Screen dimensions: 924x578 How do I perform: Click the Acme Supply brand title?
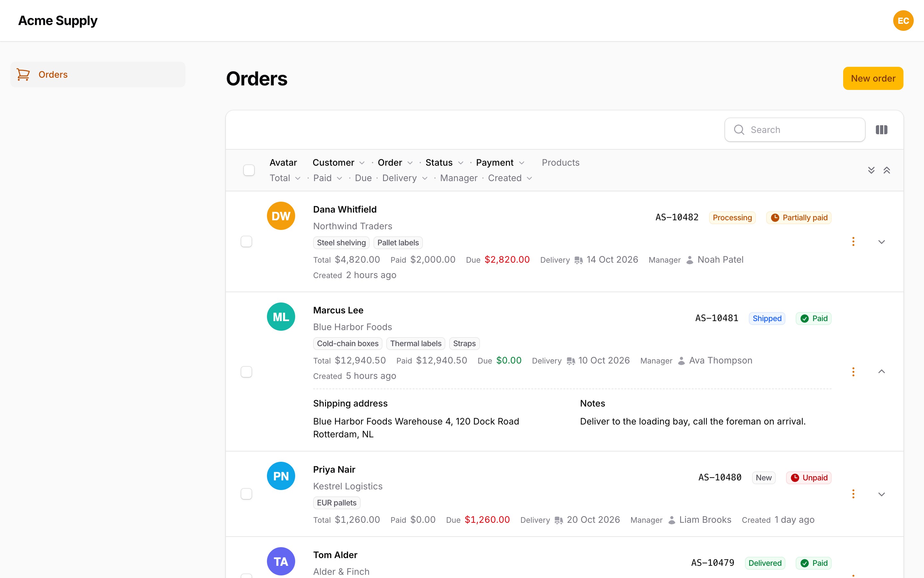58,21
